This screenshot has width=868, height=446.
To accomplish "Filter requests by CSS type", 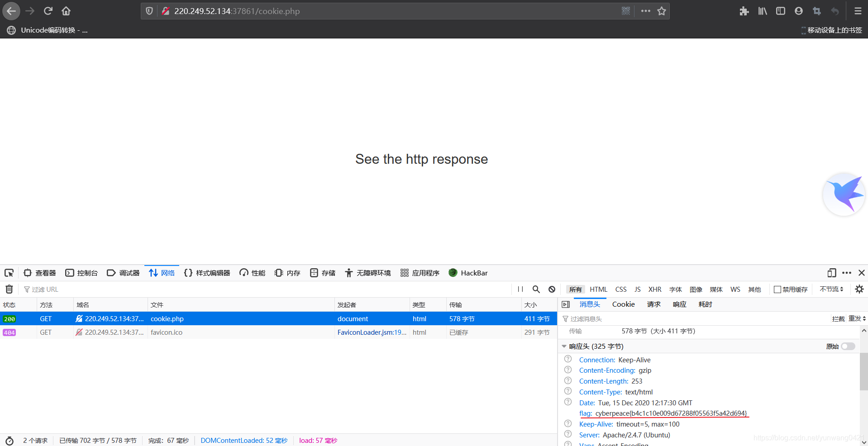I will pyautogui.click(x=621, y=289).
